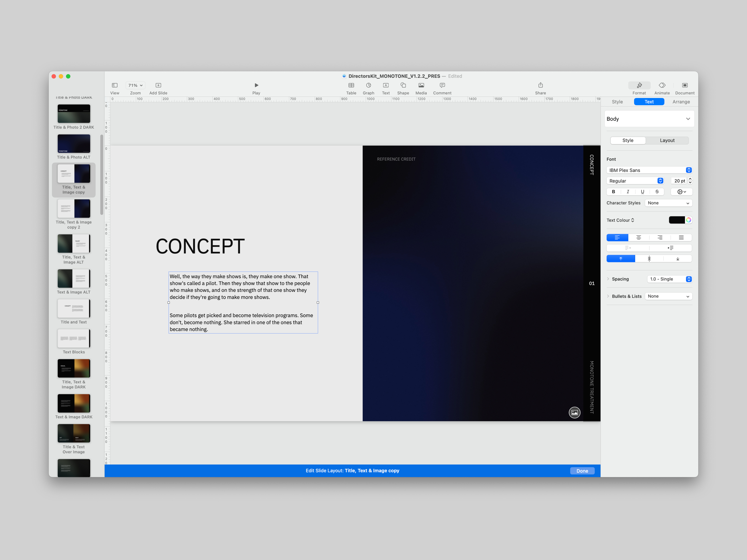Expand the Spacing section
The height and width of the screenshot is (560, 747).
[x=608, y=279]
